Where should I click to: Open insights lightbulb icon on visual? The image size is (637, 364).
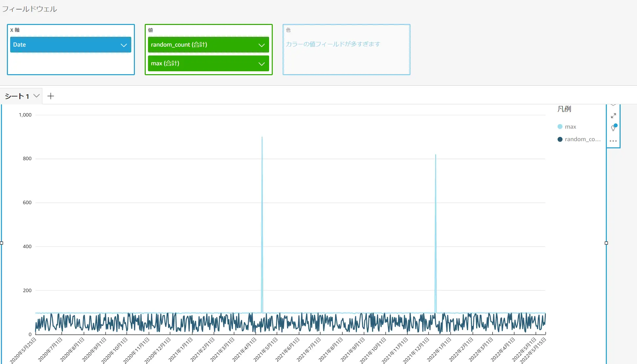pos(613,128)
